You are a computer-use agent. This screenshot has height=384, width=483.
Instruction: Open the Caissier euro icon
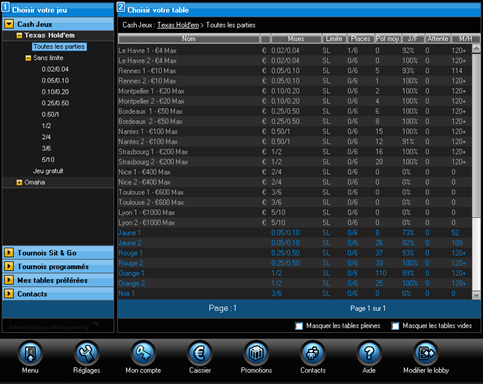click(x=200, y=353)
